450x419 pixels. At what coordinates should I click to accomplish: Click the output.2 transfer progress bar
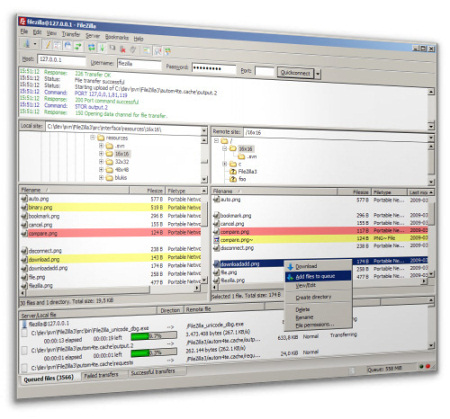tap(154, 352)
